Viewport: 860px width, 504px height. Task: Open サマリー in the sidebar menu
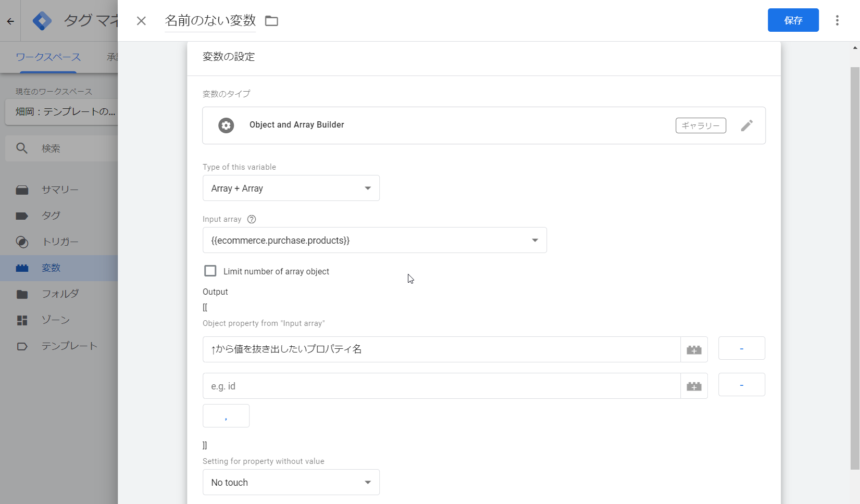(60, 190)
